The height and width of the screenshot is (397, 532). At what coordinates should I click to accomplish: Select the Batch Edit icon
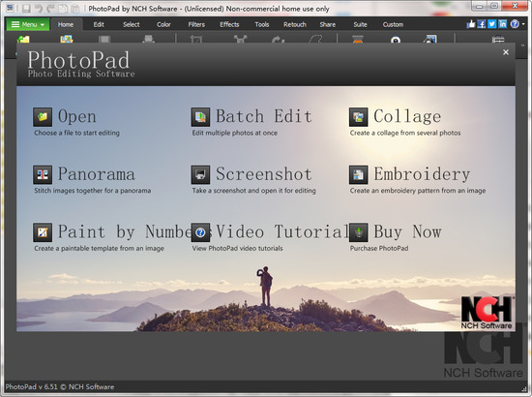(x=200, y=117)
